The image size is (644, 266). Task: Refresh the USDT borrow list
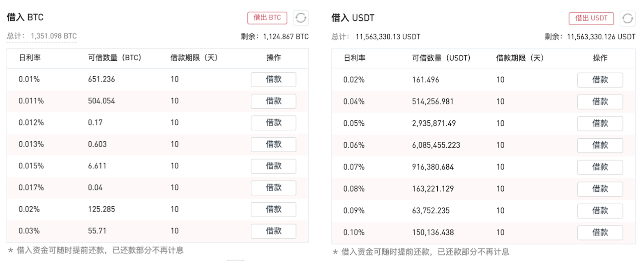tap(628, 18)
